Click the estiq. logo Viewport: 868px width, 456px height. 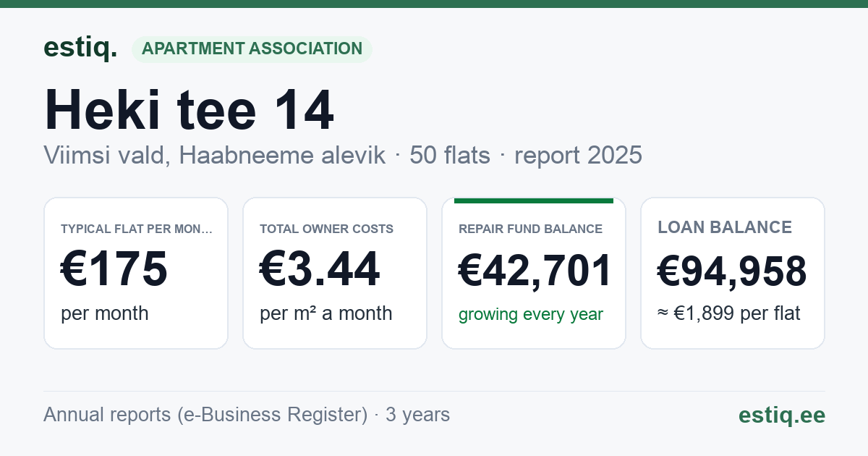(80, 48)
